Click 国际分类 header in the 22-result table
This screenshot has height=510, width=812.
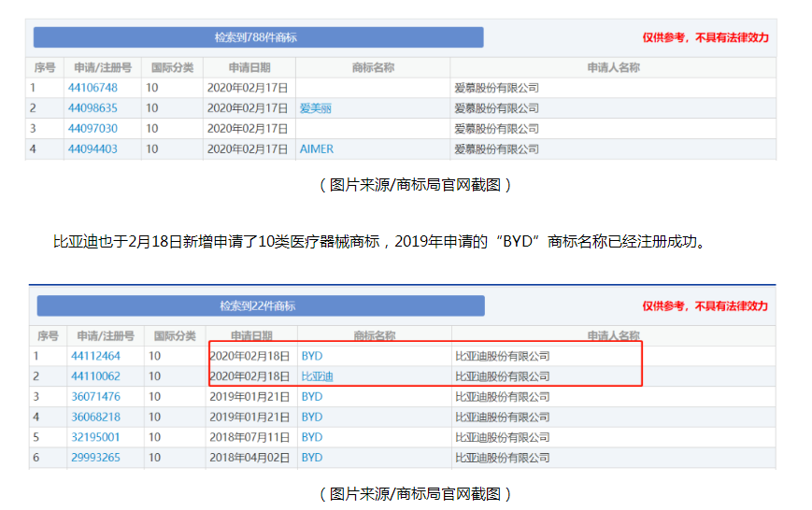click(175, 336)
